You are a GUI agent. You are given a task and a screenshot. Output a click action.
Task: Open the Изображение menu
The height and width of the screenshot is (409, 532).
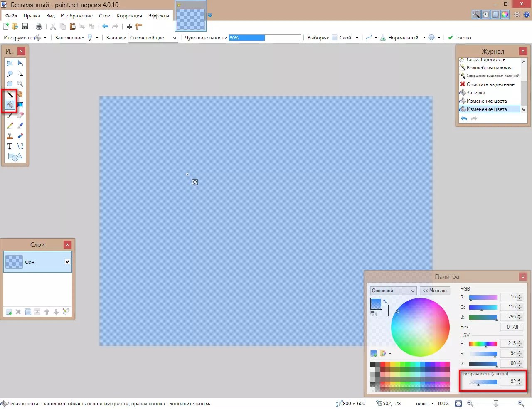tap(76, 16)
